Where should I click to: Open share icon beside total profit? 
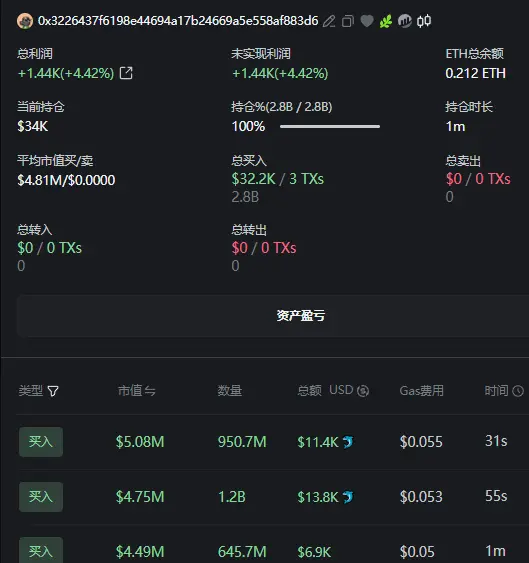126,73
